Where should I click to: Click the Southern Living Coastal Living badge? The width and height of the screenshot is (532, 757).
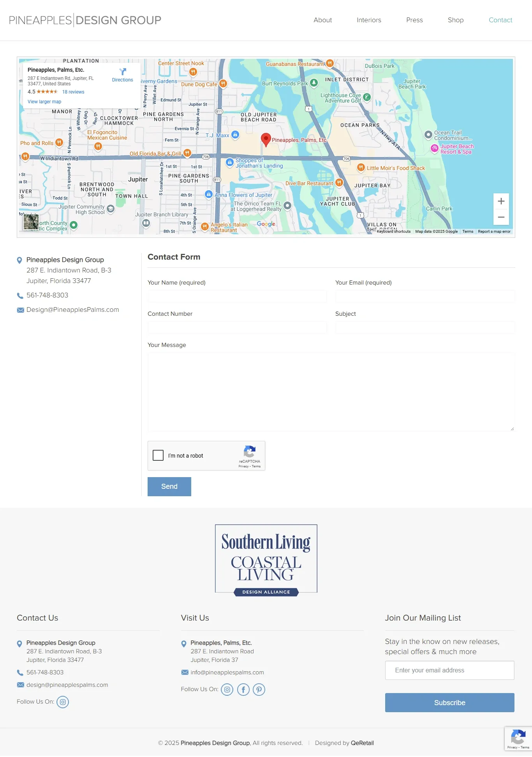[x=266, y=560]
